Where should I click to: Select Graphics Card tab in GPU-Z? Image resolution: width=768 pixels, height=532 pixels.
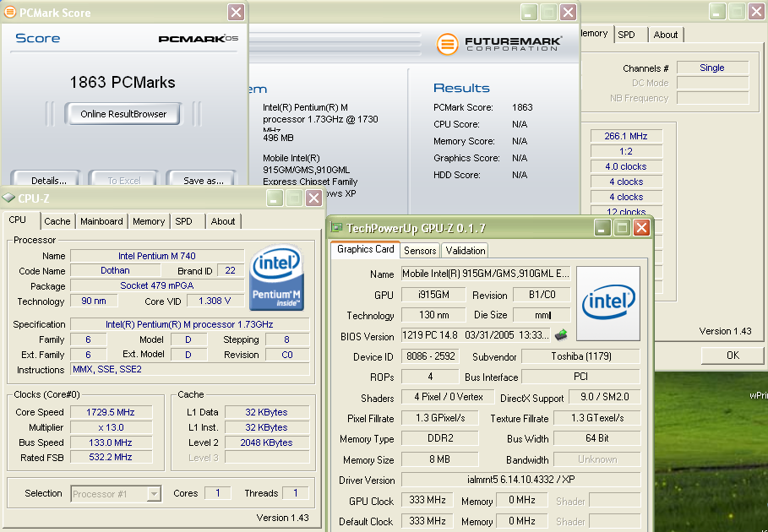[365, 249]
